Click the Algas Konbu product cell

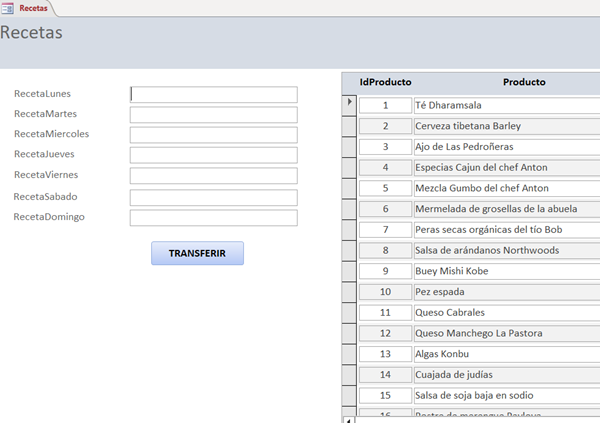505,354
